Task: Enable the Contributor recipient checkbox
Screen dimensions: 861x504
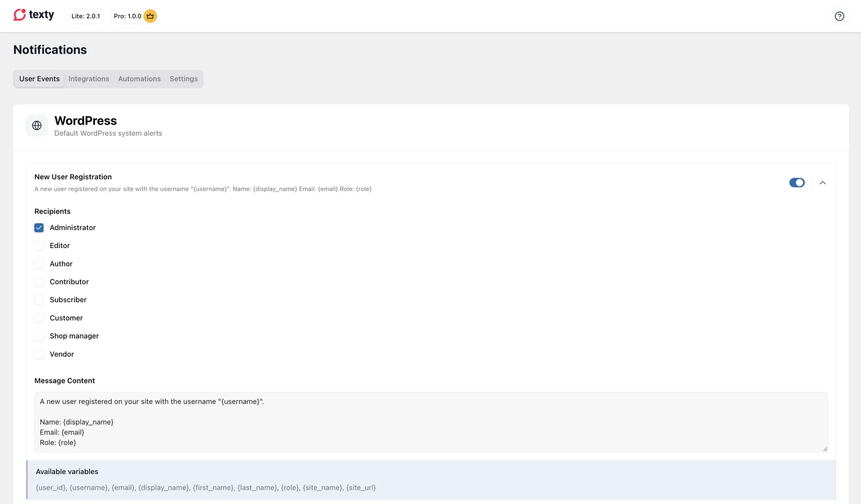Action: (39, 282)
